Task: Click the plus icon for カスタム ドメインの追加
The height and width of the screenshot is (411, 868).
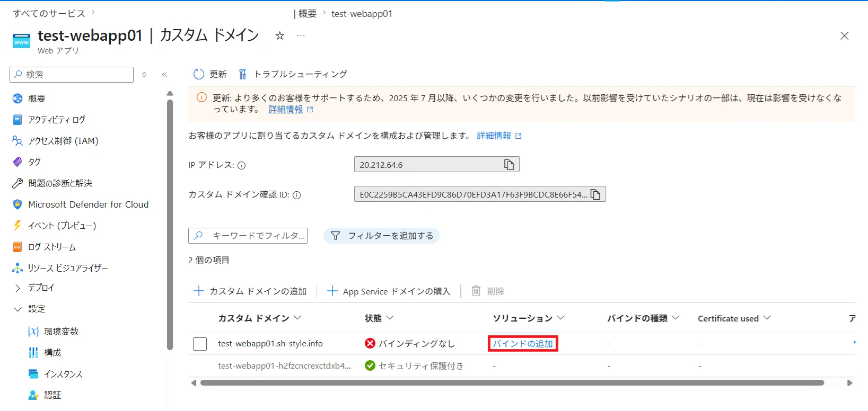Action: tap(199, 291)
